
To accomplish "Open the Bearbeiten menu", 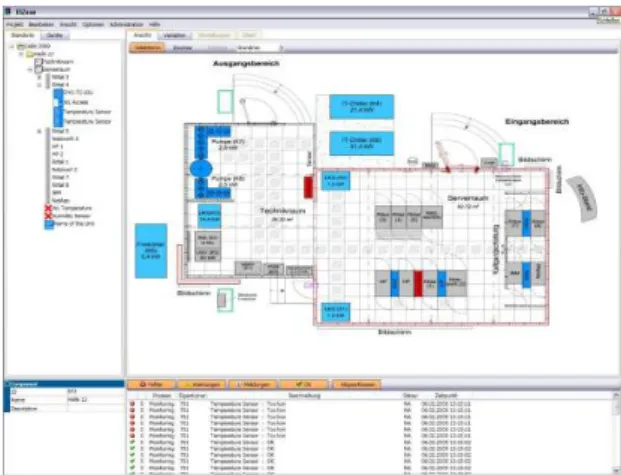I will point(41,25).
